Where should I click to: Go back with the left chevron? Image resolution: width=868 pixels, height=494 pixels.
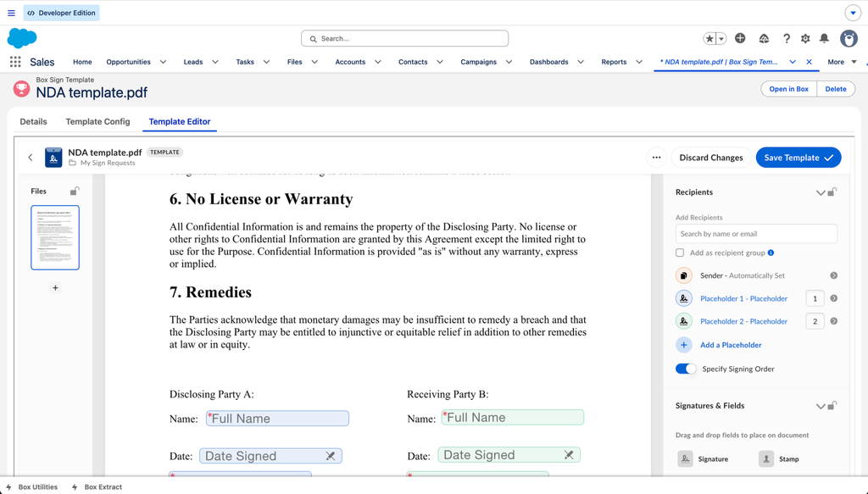click(x=31, y=157)
